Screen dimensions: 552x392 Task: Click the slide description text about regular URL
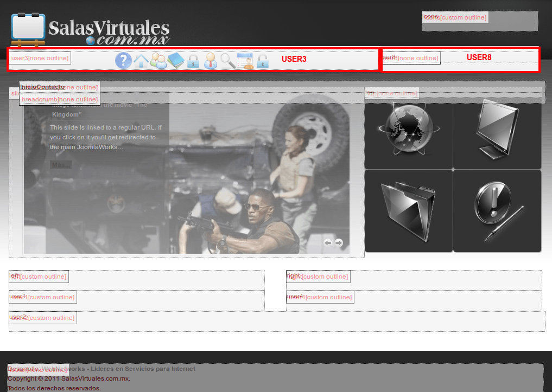(106, 137)
